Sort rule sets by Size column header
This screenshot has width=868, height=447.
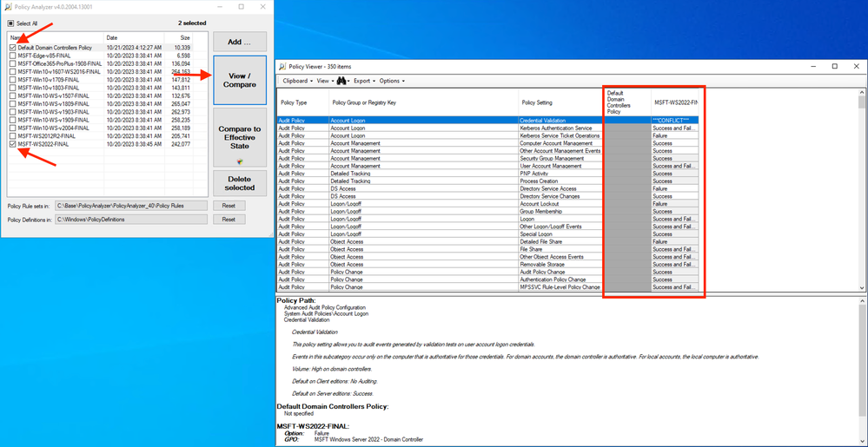point(179,38)
